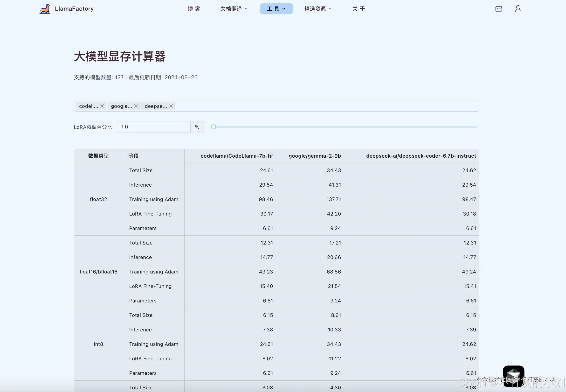Click the 10.33 gemma int8 inference value
The width and height of the screenshot is (566, 392).
pos(334,330)
